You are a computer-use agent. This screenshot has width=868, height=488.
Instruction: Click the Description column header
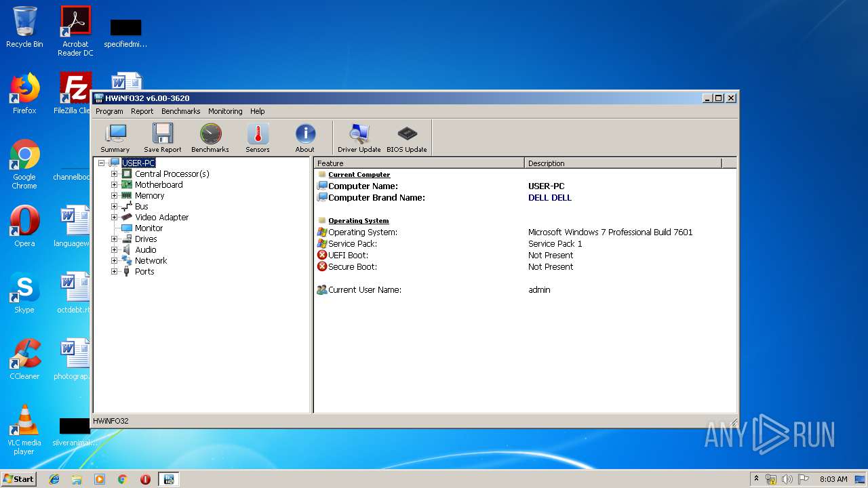coord(623,163)
